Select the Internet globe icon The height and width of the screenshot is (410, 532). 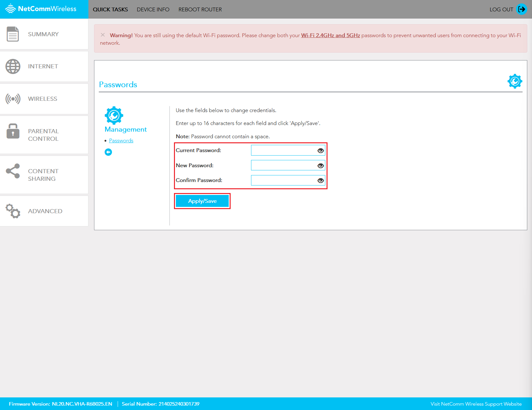point(13,66)
